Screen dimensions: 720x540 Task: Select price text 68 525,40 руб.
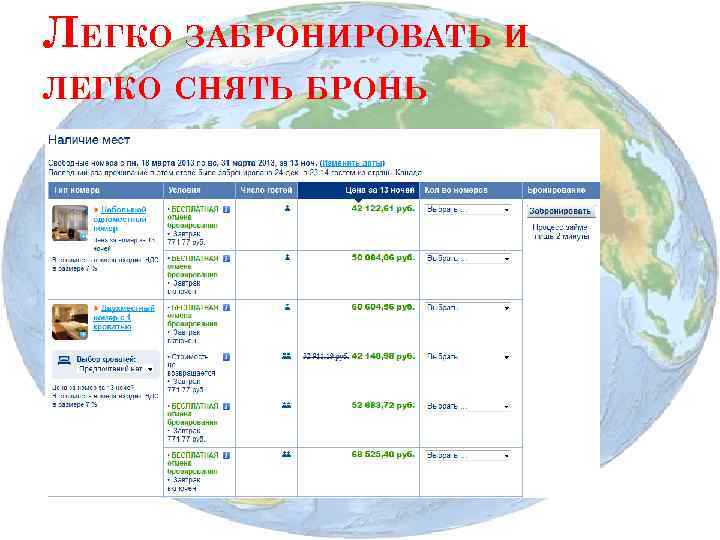tap(383, 455)
